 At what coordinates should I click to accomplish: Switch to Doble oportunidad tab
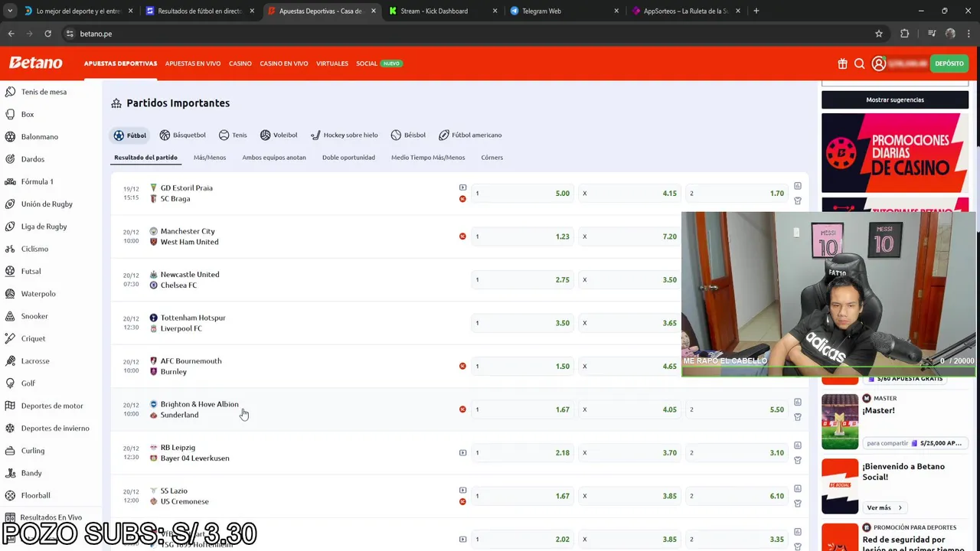348,158
